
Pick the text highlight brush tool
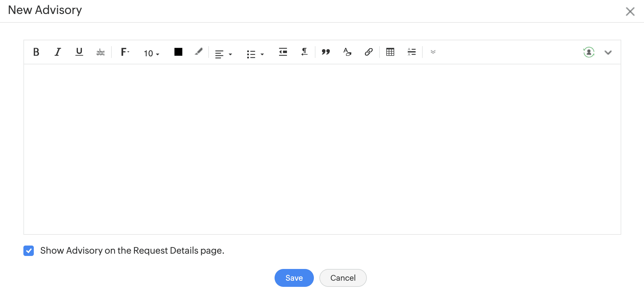click(x=198, y=52)
